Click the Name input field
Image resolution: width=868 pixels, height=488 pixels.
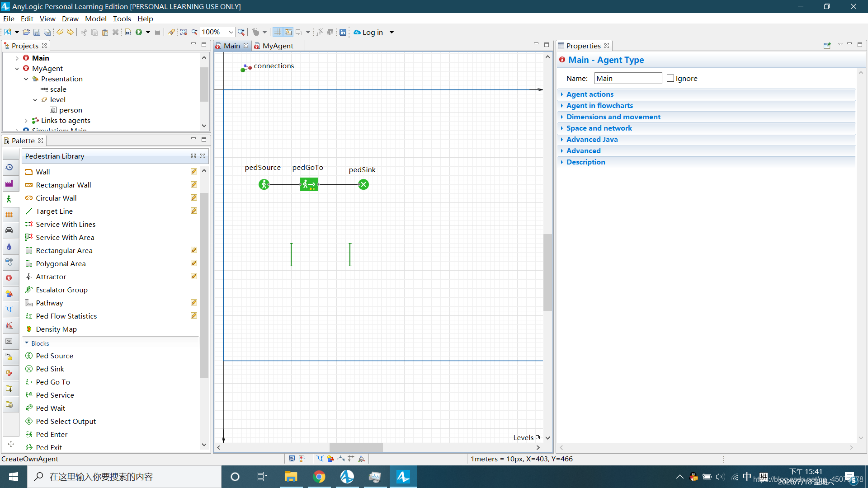pyautogui.click(x=627, y=78)
